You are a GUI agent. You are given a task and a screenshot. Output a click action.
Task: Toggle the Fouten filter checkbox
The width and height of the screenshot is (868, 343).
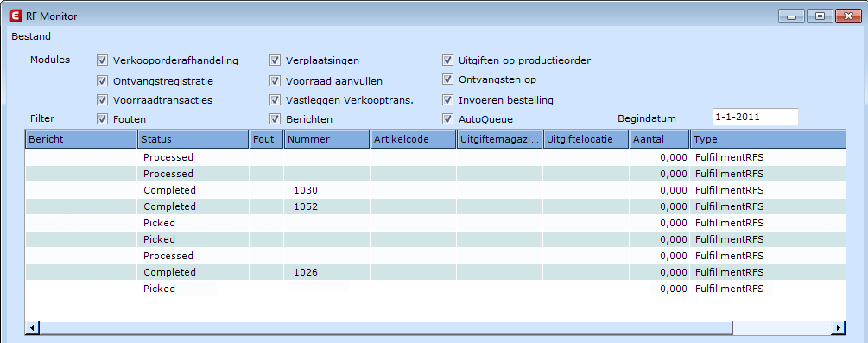point(102,118)
